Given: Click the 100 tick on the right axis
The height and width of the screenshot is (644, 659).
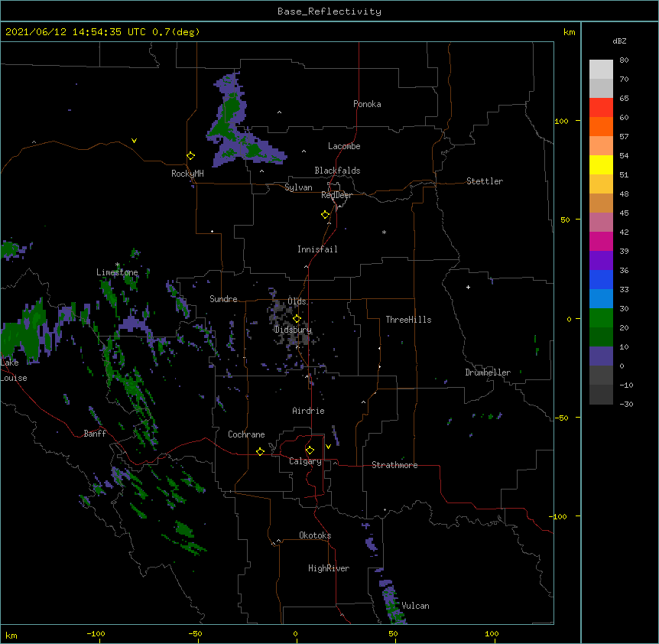Looking at the screenshot, I should coord(561,121).
